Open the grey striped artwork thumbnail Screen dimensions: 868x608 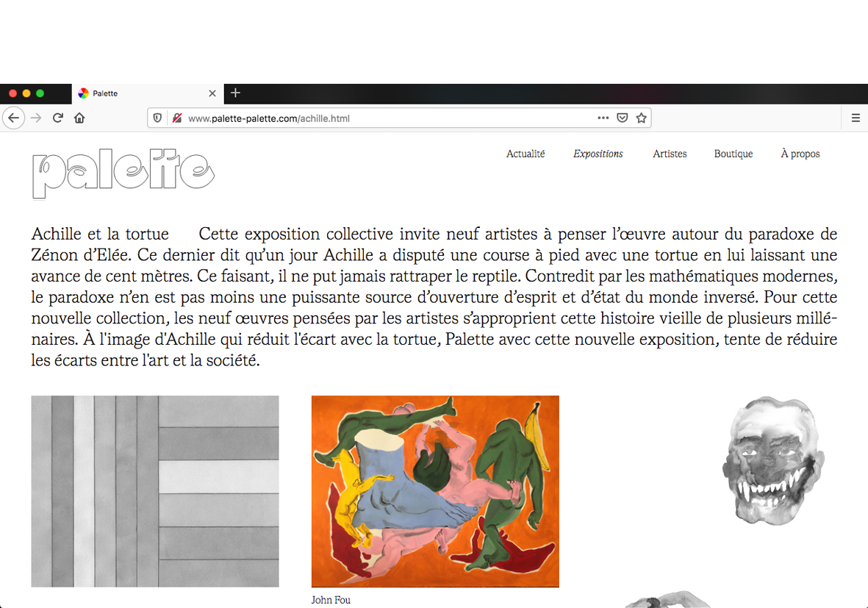click(155, 491)
